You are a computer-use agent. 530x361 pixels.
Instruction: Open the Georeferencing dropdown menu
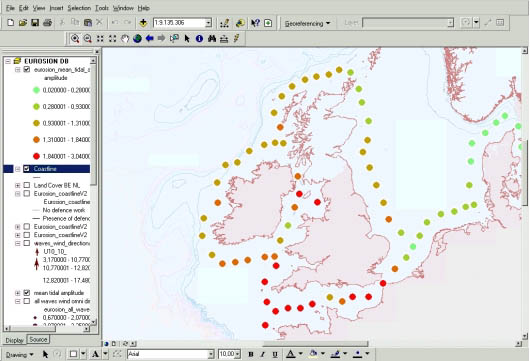[x=307, y=23]
